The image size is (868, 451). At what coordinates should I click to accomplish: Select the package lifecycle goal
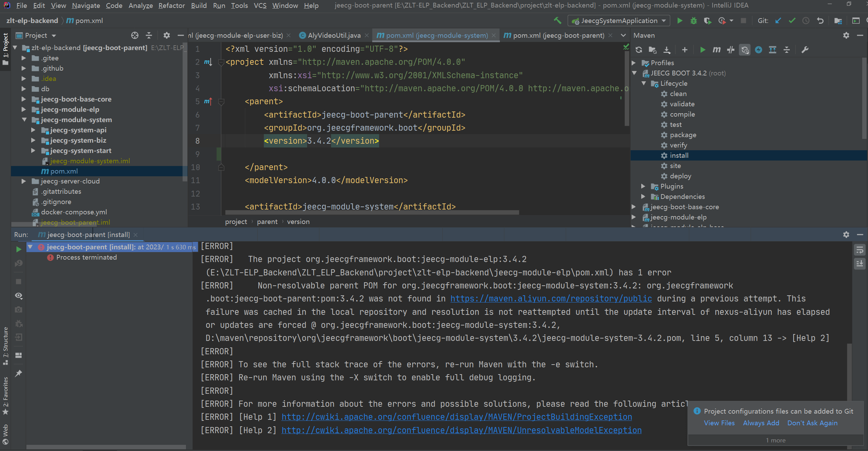point(683,135)
